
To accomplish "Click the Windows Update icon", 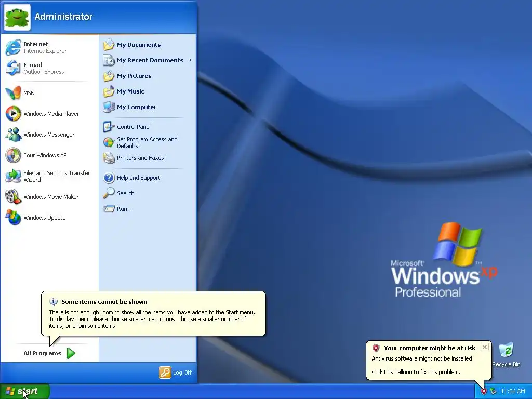I will click(x=13, y=218).
